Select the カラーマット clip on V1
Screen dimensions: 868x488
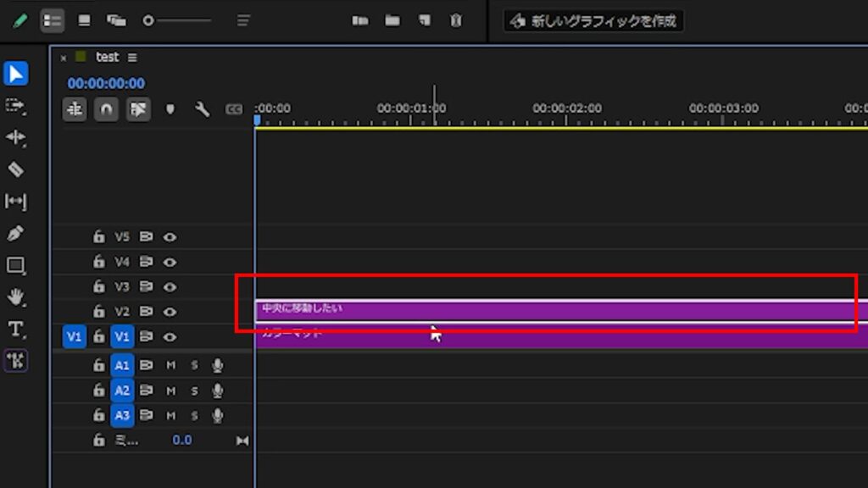coord(561,337)
